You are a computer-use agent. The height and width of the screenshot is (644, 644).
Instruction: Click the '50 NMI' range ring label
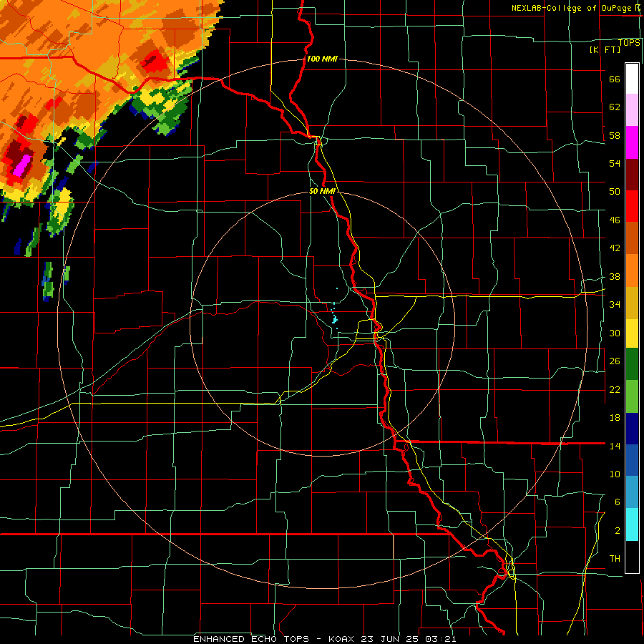pyautogui.click(x=322, y=191)
